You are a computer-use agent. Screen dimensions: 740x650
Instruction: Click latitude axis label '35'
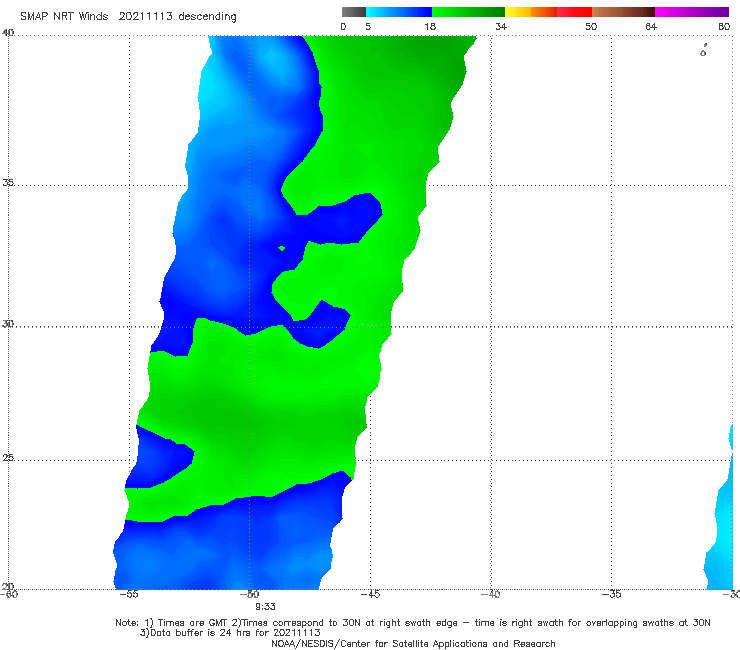click(x=8, y=182)
